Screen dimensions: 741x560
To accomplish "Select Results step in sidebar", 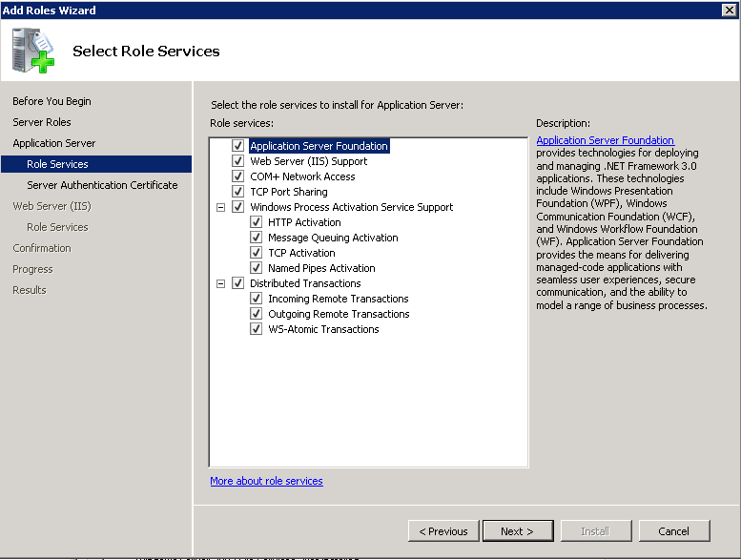I will pyautogui.click(x=30, y=290).
